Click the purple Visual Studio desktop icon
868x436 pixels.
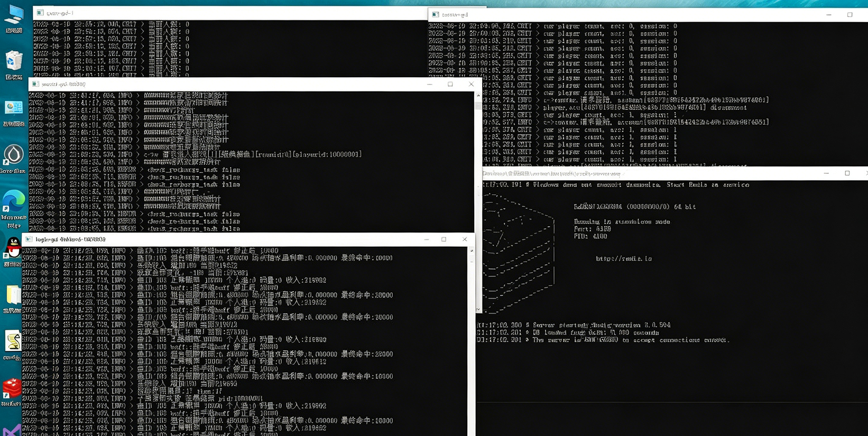pos(12,429)
